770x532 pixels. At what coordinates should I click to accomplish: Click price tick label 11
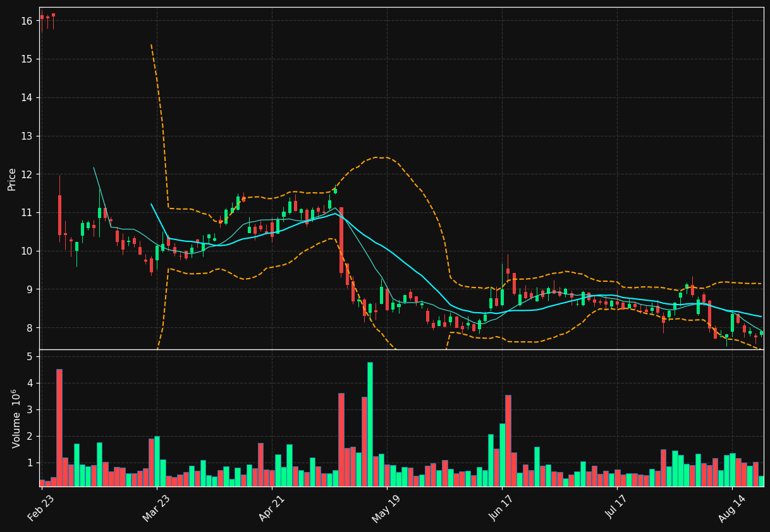(27, 213)
